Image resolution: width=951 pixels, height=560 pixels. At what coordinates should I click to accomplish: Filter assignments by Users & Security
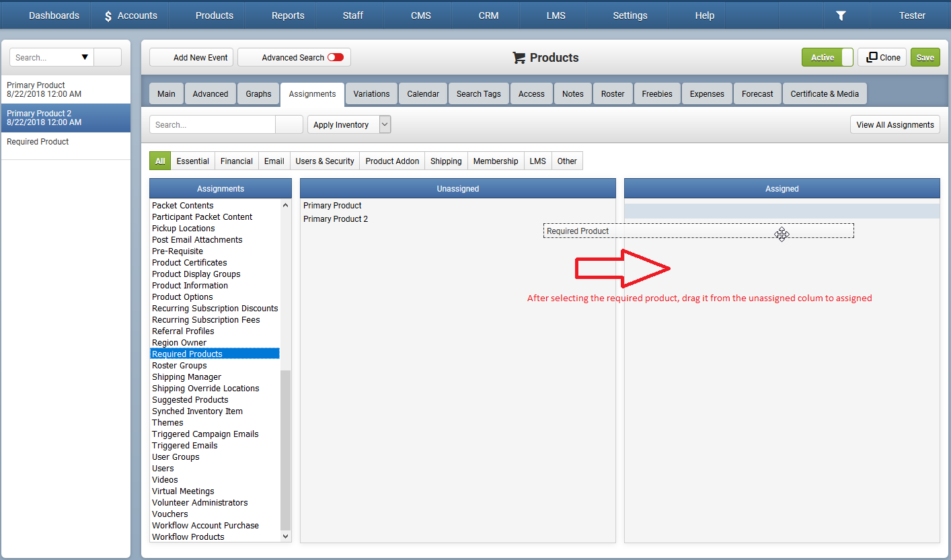[325, 161]
